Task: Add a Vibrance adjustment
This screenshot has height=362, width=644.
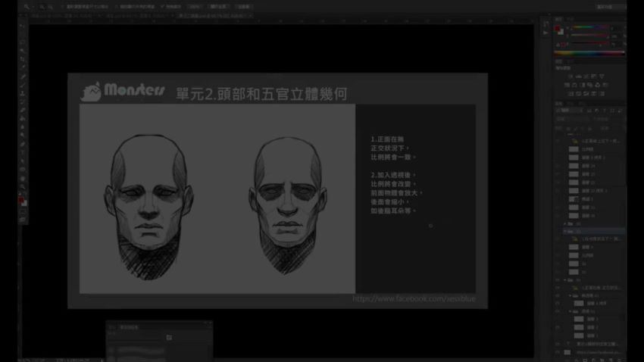Action: pos(602,76)
